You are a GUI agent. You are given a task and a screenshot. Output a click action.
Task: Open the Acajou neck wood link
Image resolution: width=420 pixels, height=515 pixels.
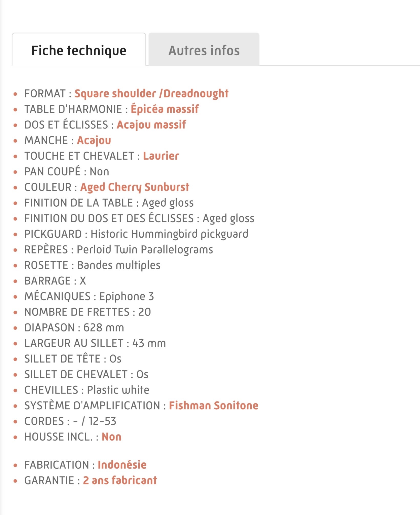[x=94, y=140]
